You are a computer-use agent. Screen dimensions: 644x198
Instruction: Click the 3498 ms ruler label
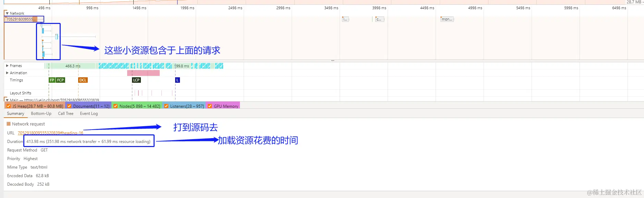[331, 8]
